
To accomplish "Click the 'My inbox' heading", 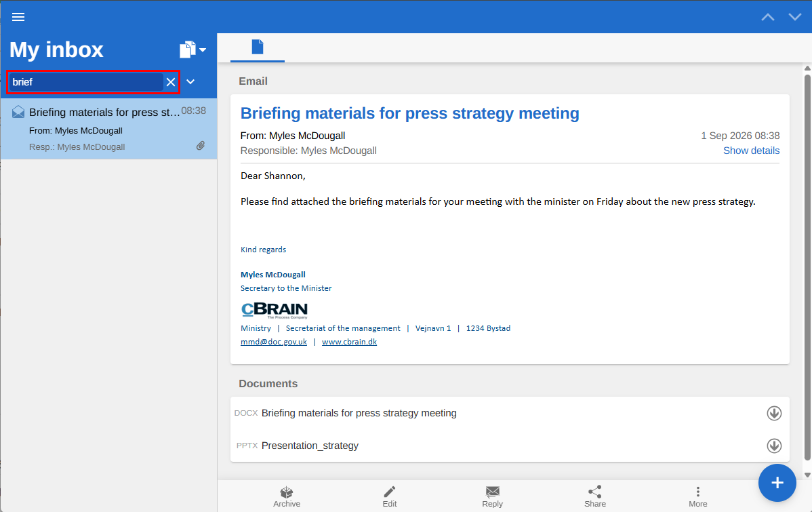I will 56,50.
